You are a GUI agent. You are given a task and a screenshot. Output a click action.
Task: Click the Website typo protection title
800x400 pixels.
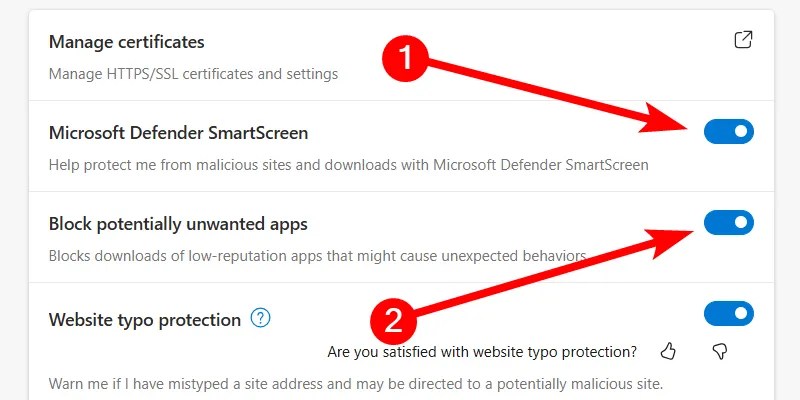145,320
